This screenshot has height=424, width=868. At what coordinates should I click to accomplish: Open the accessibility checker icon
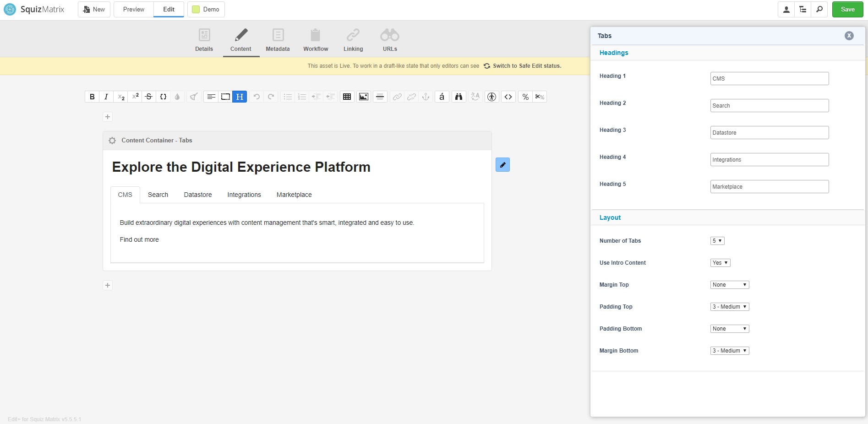pyautogui.click(x=492, y=97)
